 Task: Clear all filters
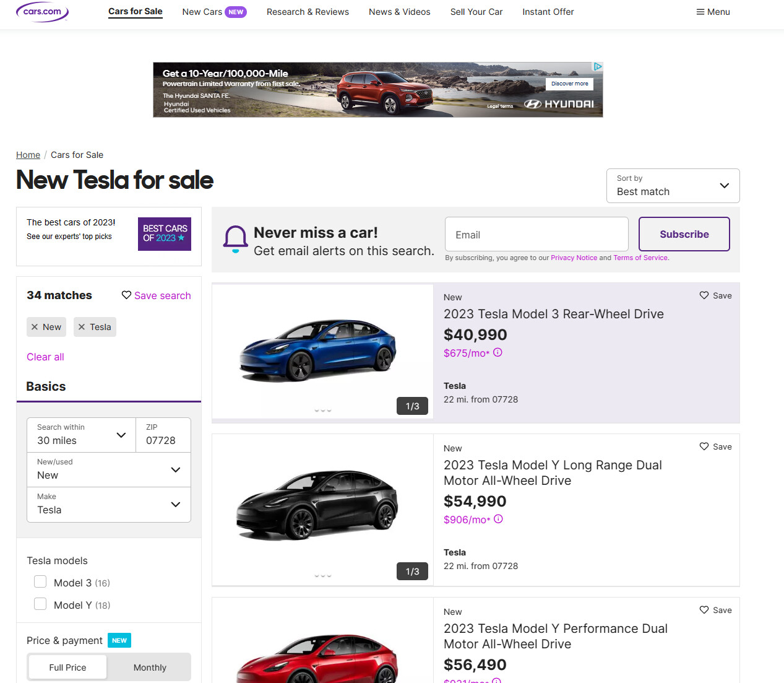click(x=45, y=357)
